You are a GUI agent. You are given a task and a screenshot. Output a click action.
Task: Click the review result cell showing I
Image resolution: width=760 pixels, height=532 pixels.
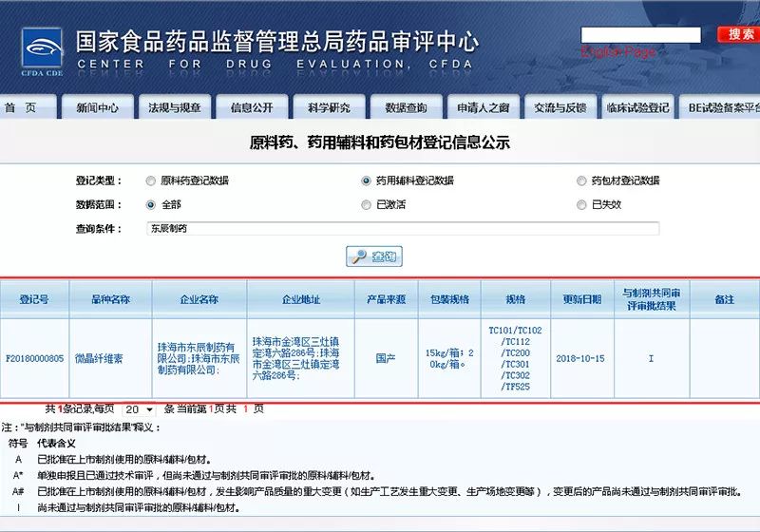(x=652, y=358)
